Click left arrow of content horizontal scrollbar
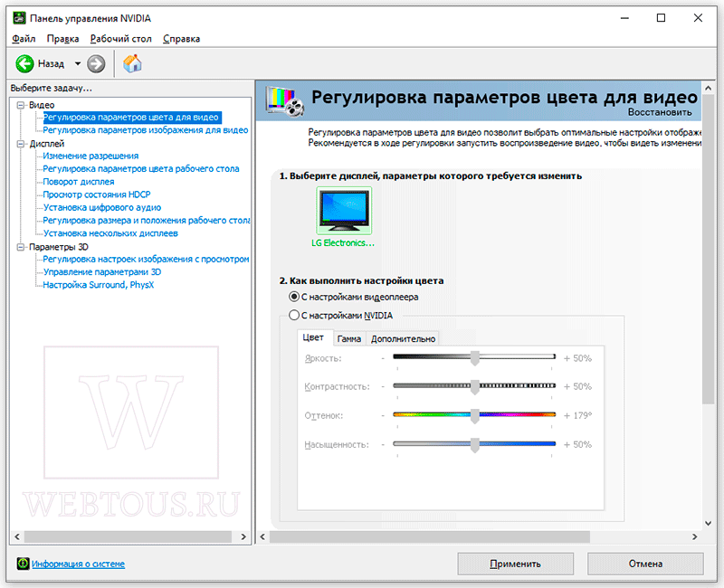 (x=262, y=536)
